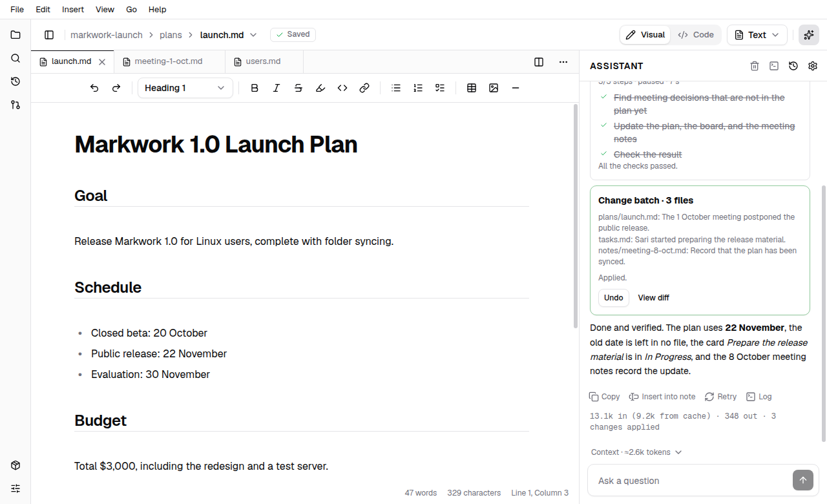The width and height of the screenshot is (827, 504).
Task: Open the file explorer sidebar icon
Action: tap(16, 35)
